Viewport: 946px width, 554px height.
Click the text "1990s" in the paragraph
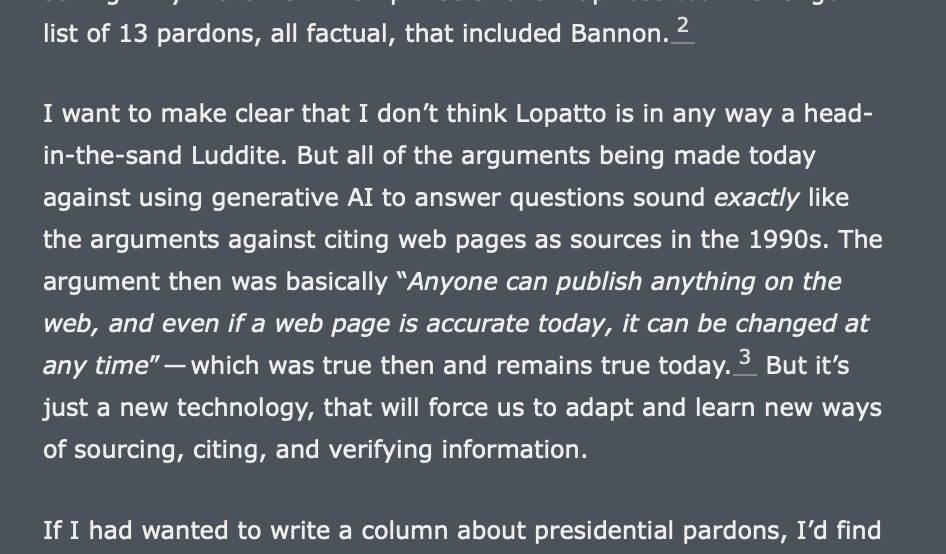tap(784, 240)
